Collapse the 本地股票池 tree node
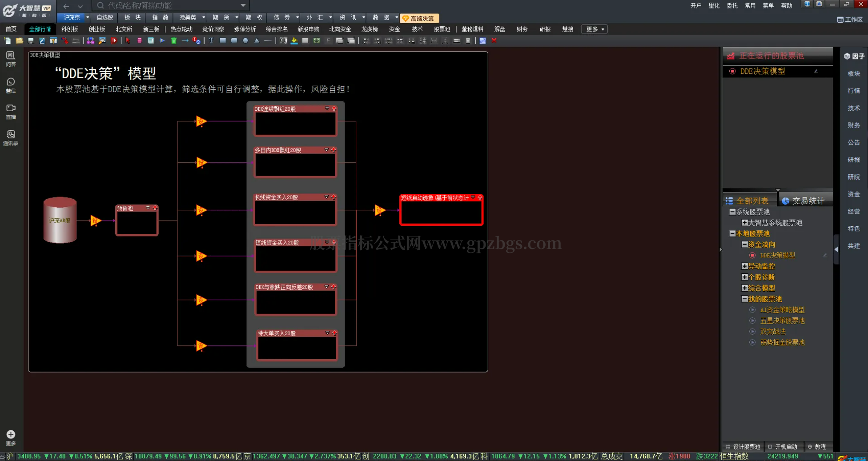Screen dimensions: 868x461 [732, 233]
